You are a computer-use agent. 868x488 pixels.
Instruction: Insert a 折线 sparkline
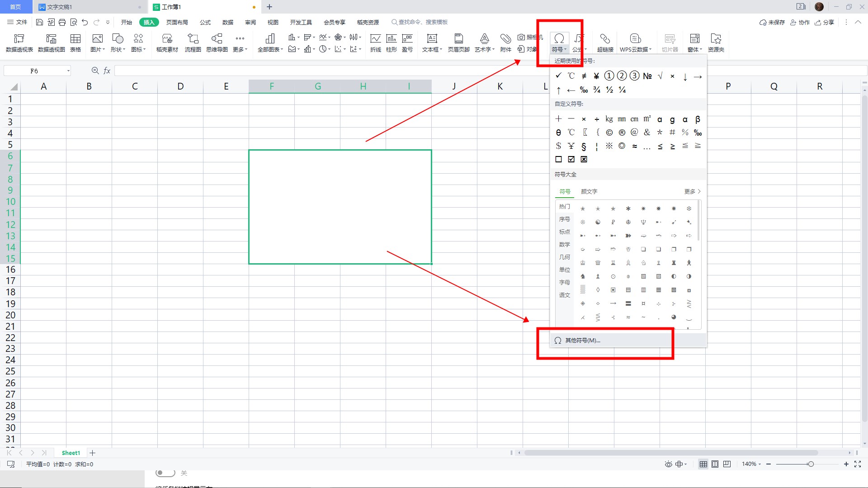tap(375, 43)
